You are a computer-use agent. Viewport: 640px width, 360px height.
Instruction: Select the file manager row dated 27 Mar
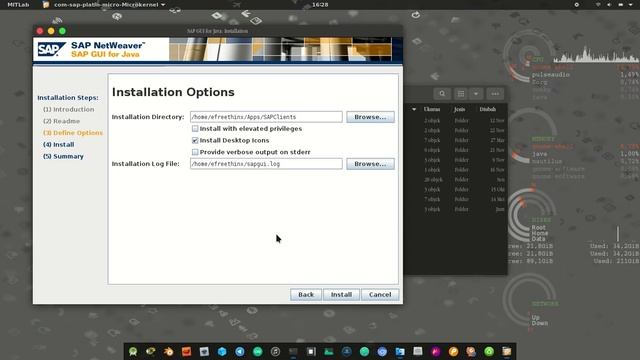456,140
